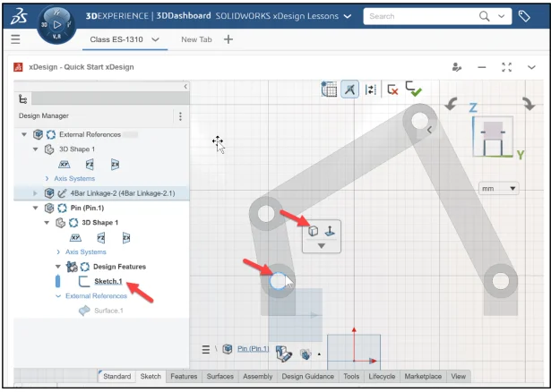Click the search magnifier icon

click(x=485, y=16)
